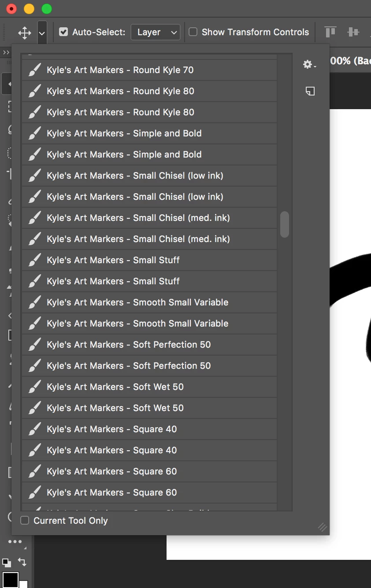Screen dimensions: 371x588
Task: Click the Align top edges icon
Action: coord(330,32)
